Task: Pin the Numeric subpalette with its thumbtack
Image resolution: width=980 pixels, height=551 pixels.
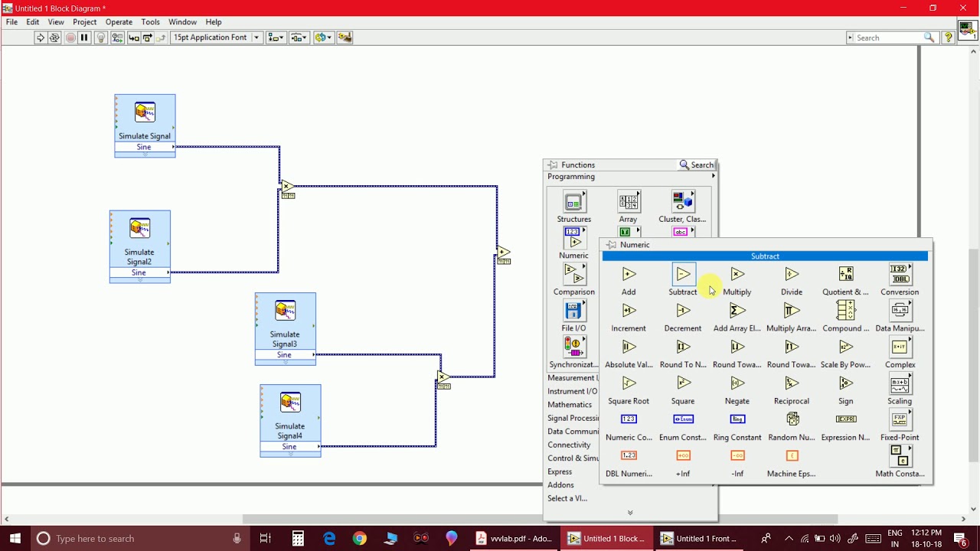Action: click(611, 245)
